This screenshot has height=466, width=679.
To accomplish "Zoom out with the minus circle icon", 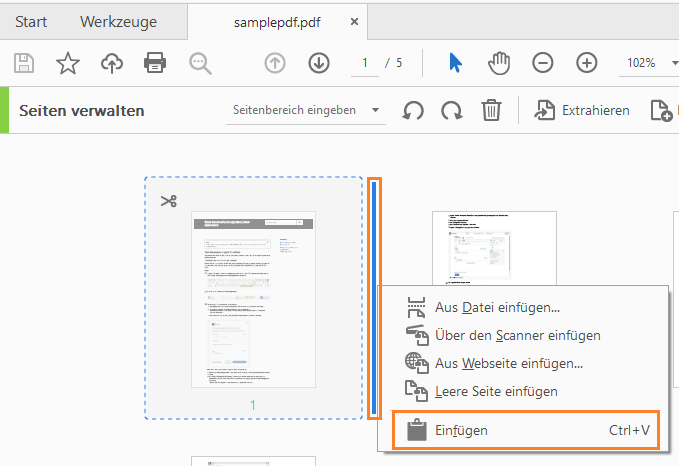I will (x=543, y=63).
